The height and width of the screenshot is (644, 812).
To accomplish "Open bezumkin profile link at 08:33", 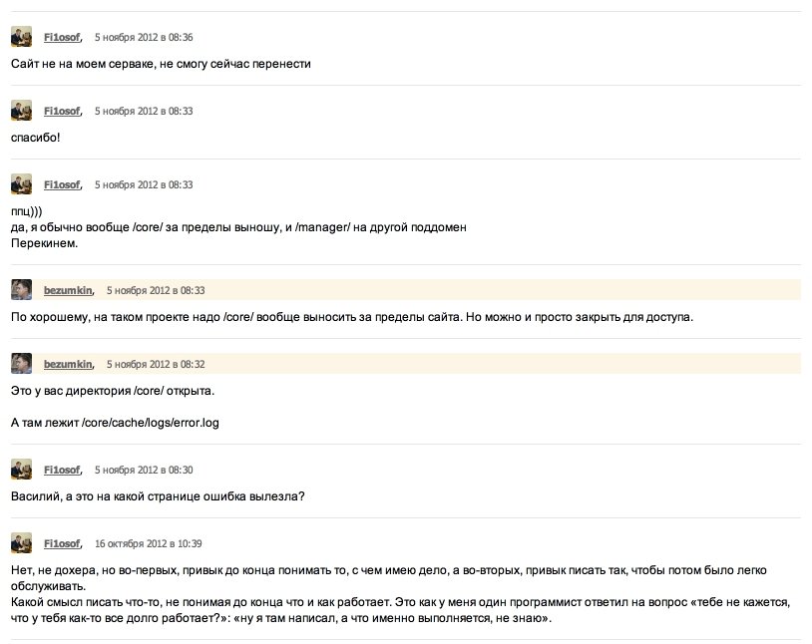I will 68,290.
